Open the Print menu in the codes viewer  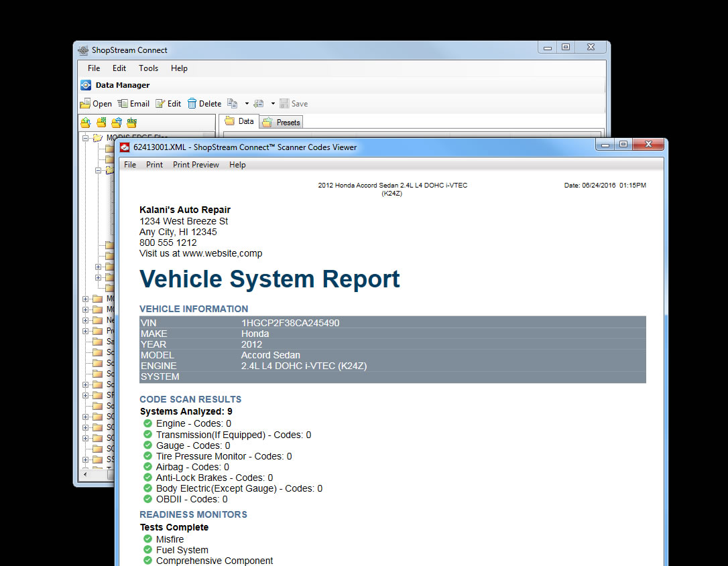tap(154, 165)
